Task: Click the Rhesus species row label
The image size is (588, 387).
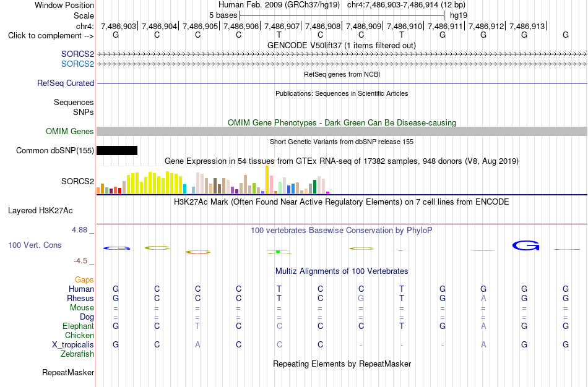Action: [x=80, y=298]
